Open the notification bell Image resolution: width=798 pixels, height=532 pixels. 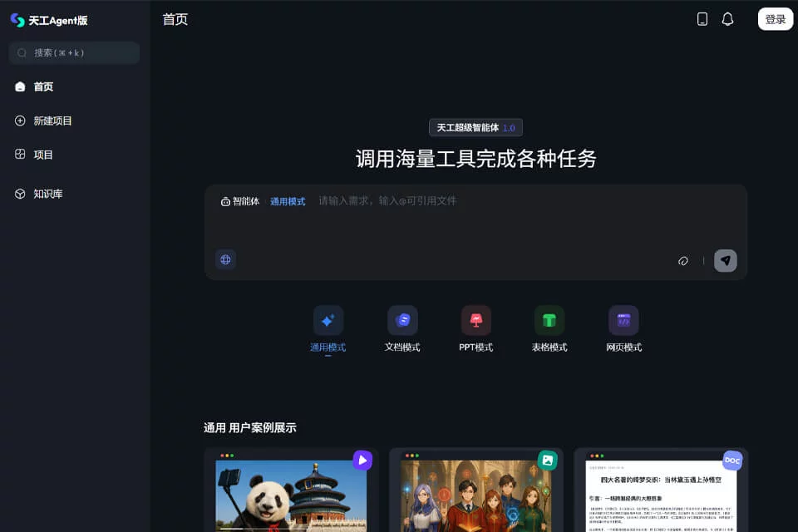pos(728,19)
